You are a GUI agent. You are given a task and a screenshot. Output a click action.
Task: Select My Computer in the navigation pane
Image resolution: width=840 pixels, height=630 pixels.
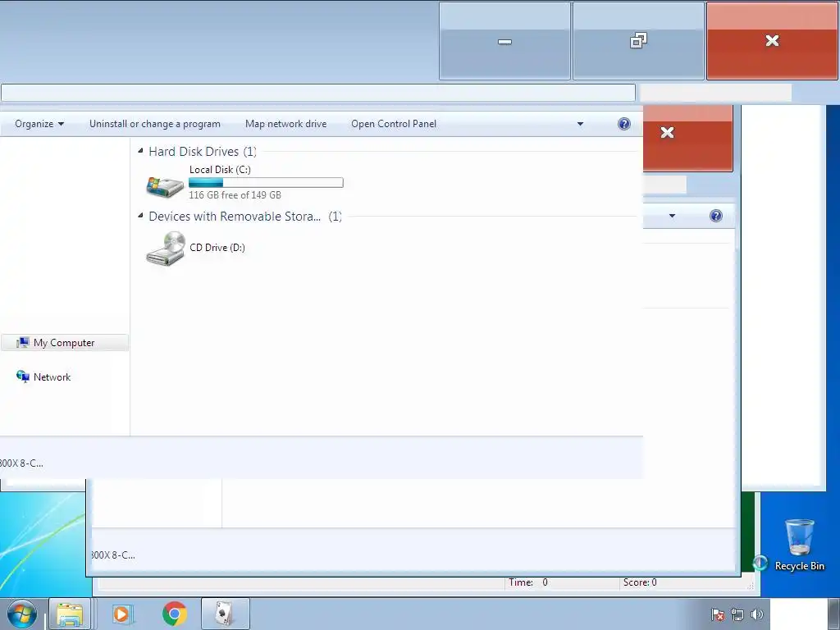(x=65, y=343)
